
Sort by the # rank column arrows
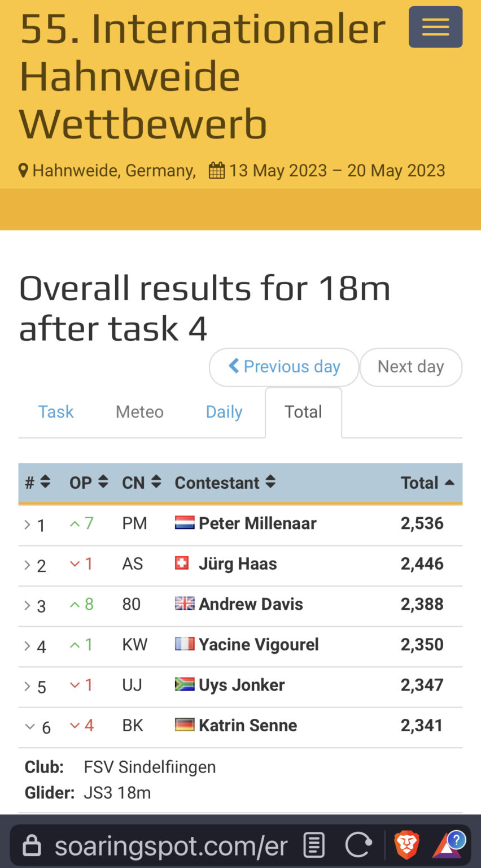click(45, 482)
